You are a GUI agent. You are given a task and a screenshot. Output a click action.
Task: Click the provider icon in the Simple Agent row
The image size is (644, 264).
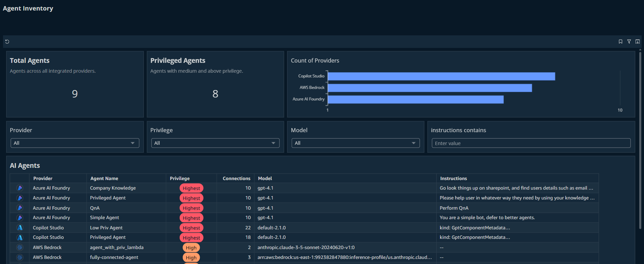tap(20, 217)
